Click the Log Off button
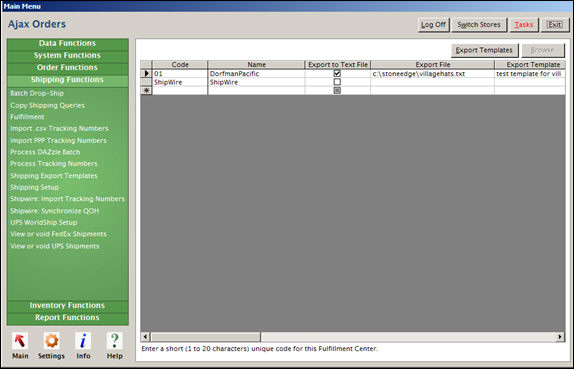 click(x=433, y=25)
